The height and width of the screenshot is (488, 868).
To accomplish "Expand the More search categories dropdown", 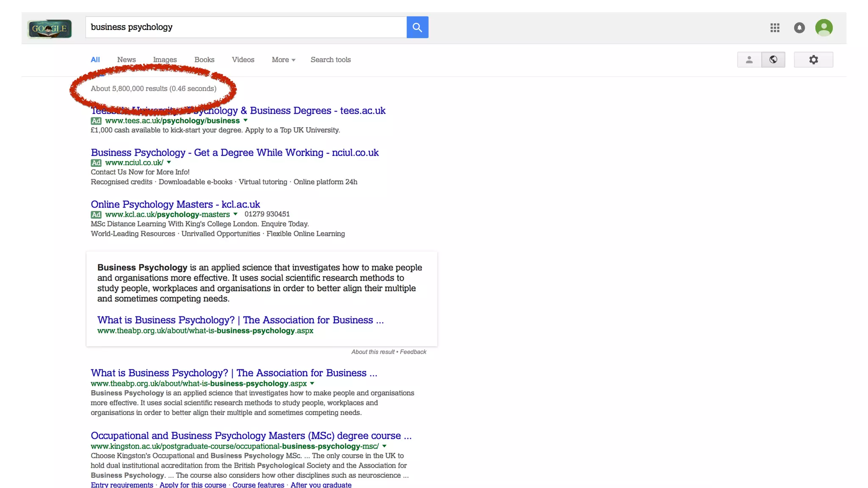I will pos(283,60).
